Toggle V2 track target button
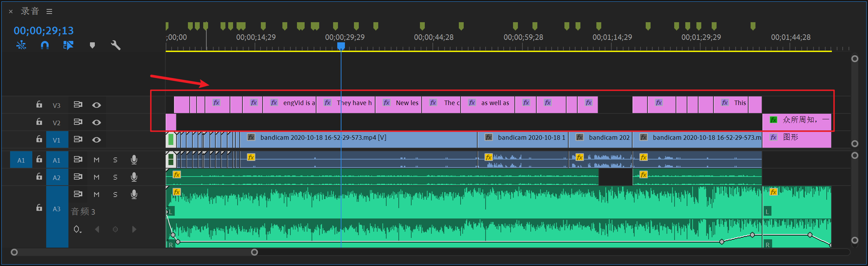Screen dimensions: 868x266 [57, 123]
